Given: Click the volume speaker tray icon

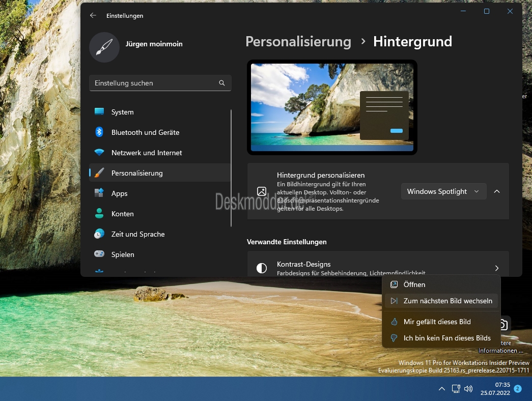Looking at the screenshot, I should click(468, 388).
